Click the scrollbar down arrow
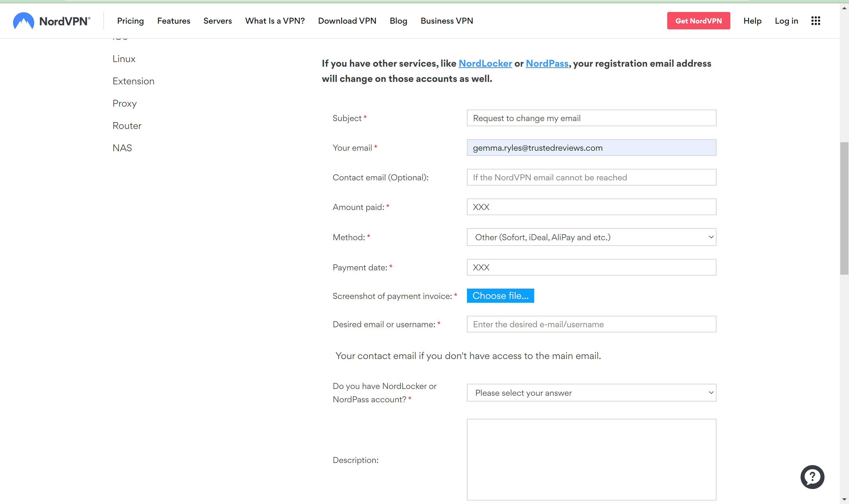 [x=844, y=499]
